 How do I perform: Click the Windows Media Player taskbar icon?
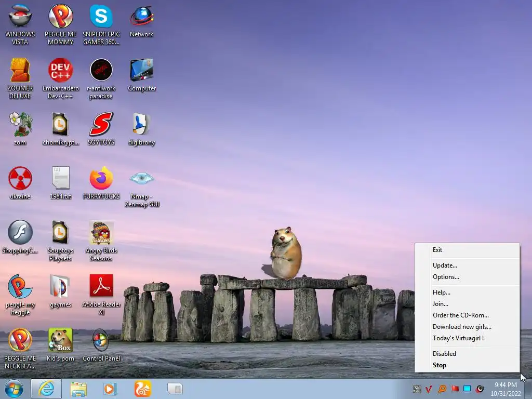110,389
